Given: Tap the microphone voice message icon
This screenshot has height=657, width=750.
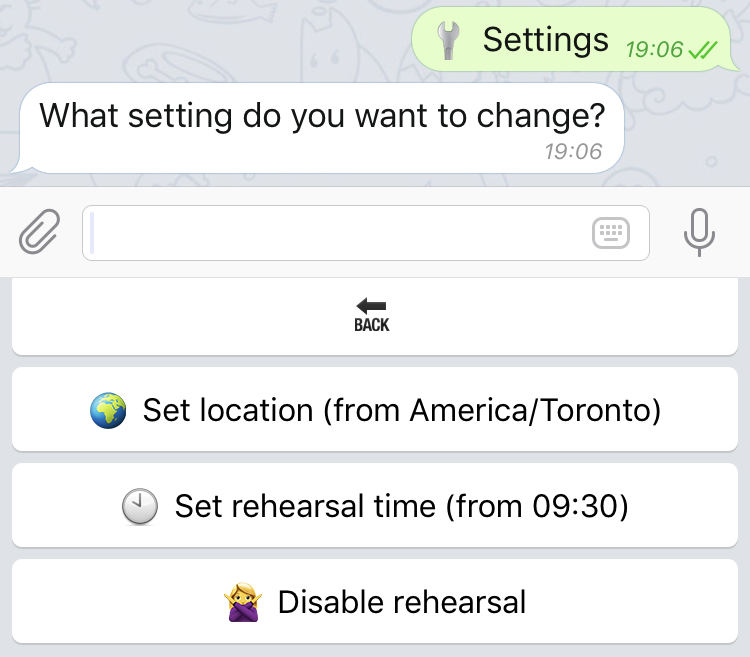Looking at the screenshot, I should click(x=699, y=232).
